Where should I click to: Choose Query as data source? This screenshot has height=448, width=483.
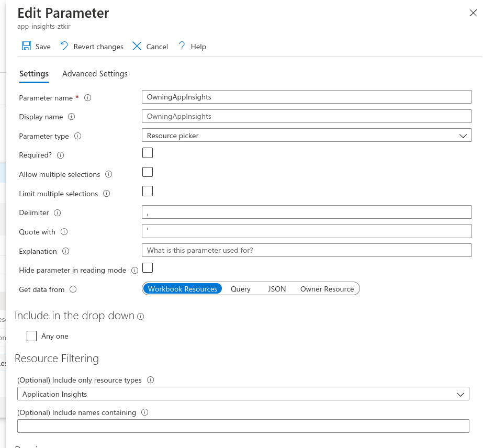241,289
